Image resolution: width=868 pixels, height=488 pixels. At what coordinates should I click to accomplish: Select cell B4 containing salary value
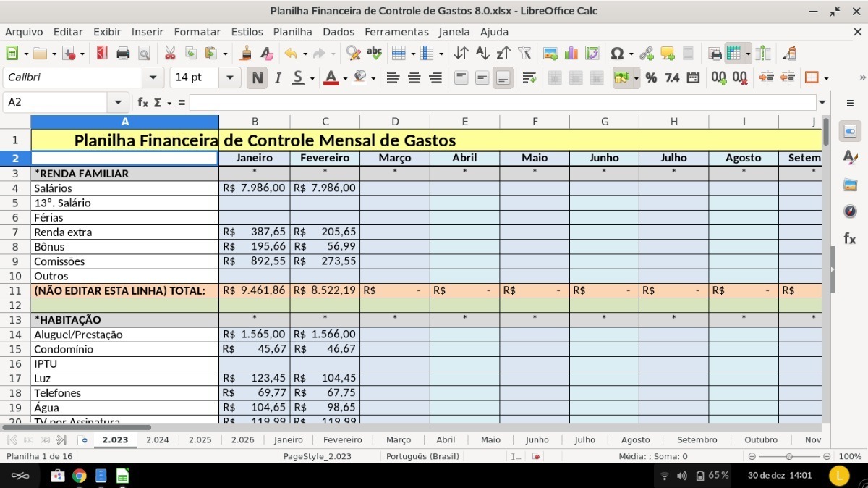(255, 188)
